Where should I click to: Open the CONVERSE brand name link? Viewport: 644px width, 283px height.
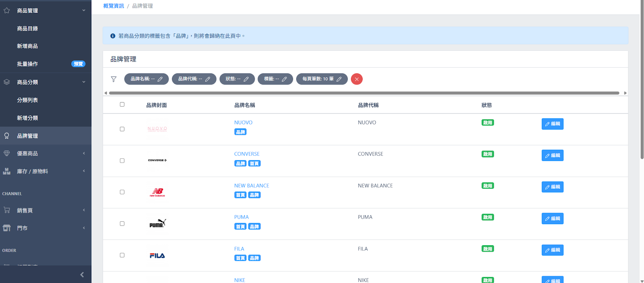[247, 154]
